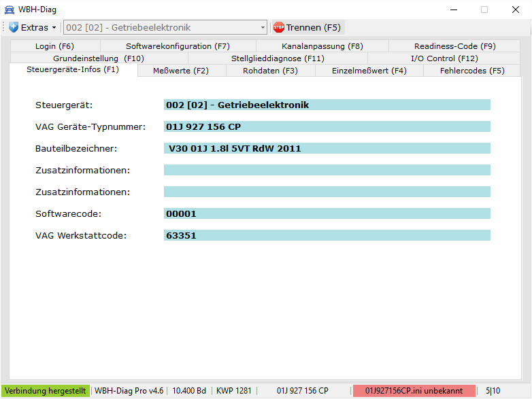Click the red STOP icon beside Trennen
Screen dimensions: 532x399
[x=278, y=28]
